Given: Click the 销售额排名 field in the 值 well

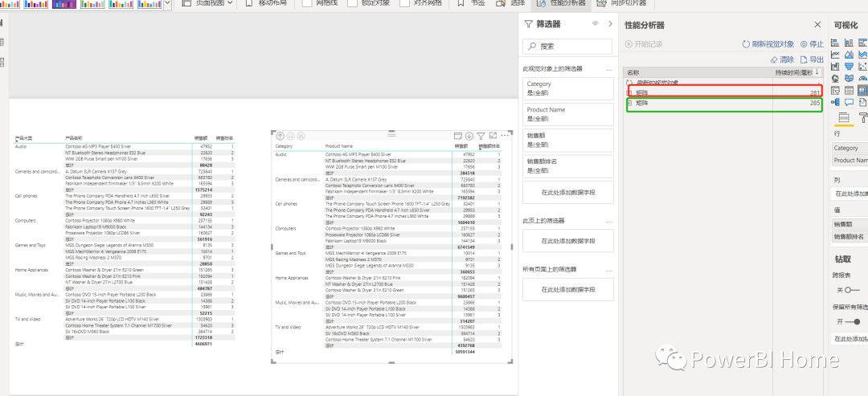Looking at the screenshot, I should pos(850,236).
